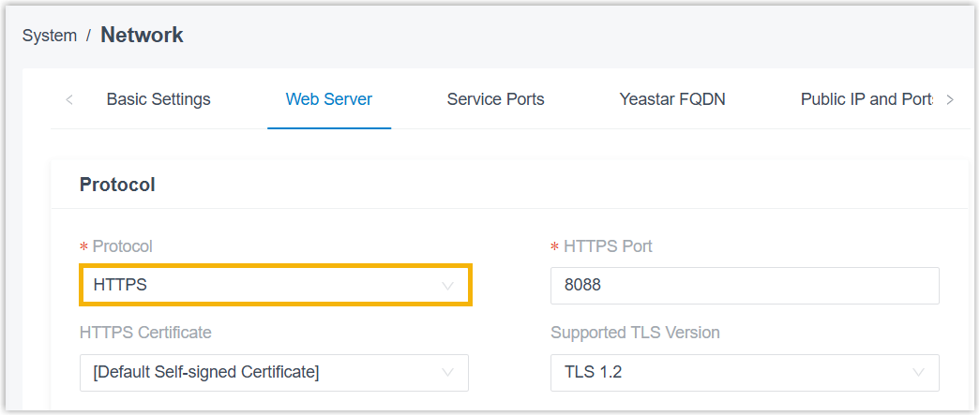Open the Protocol dropdown showing HTTPS
Viewport: 980px width, 416px height.
263,286
